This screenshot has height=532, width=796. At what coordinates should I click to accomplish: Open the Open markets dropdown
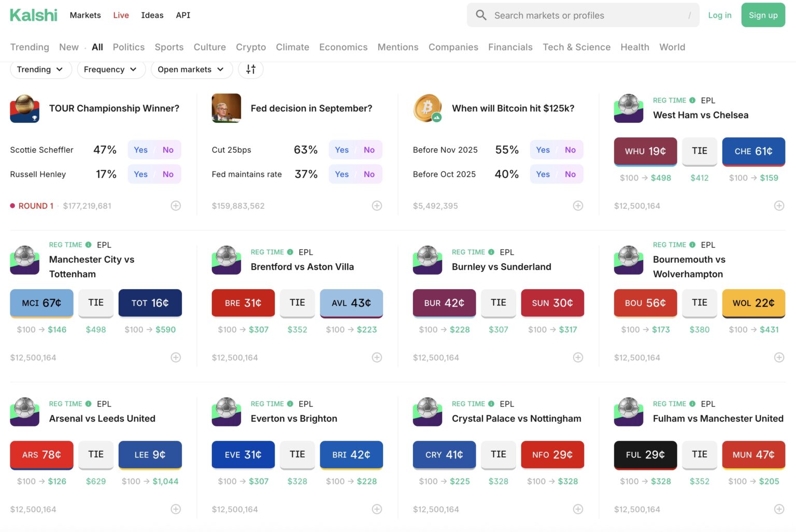(x=191, y=69)
